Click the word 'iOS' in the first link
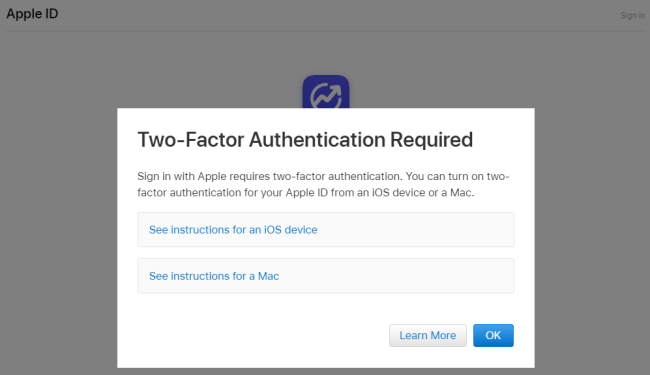This screenshot has height=375, width=650. pyautogui.click(x=273, y=230)
